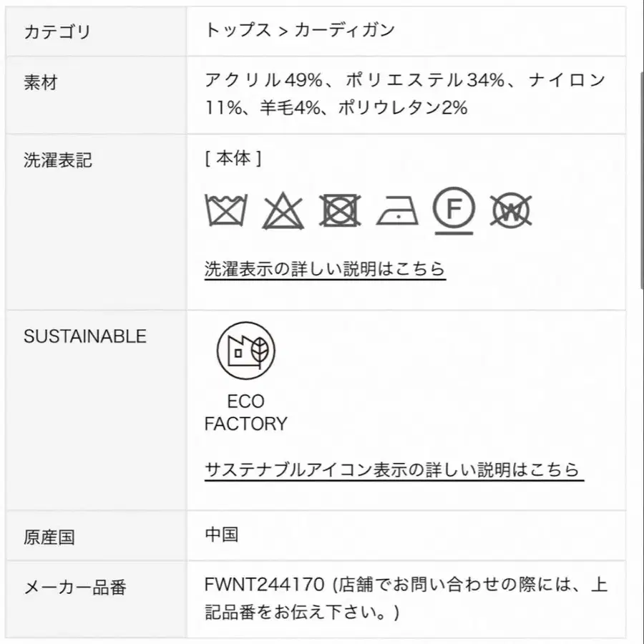Click the 洗濯表記 row header
Image resolution: width=644 pixels, height=644 pixels.
click(x=58, y=160)
